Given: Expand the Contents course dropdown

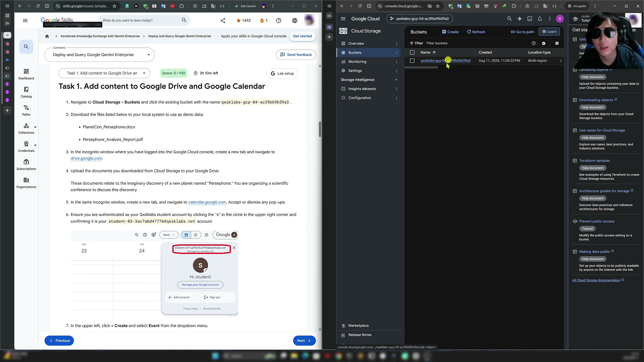Looking at the screenshot, I should click(100, 55).
